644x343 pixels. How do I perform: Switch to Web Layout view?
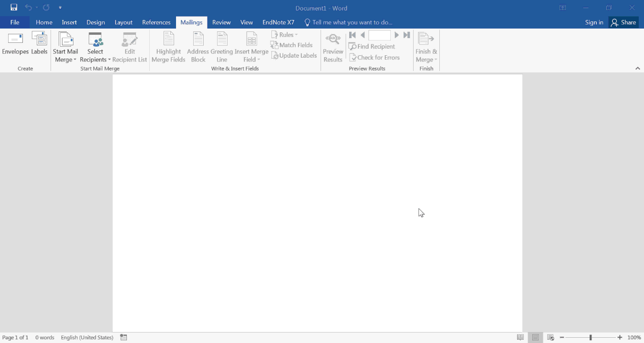click(x=550, y=337)
